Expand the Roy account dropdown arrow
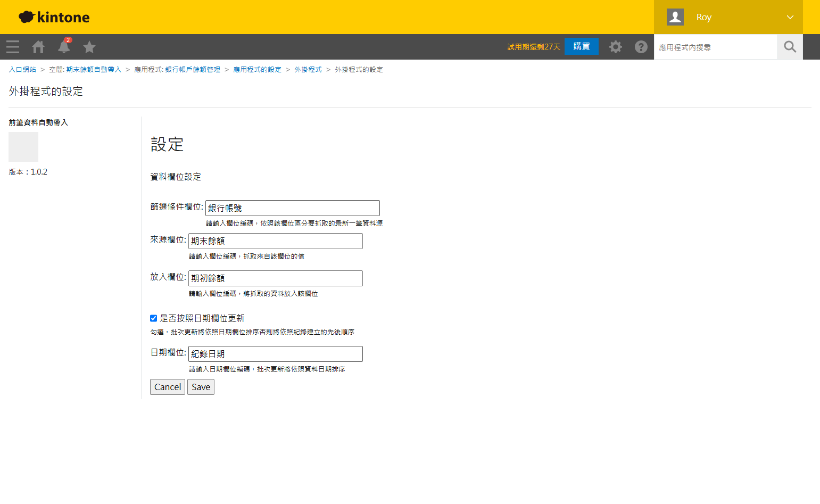820x504 pixels. 790,17
